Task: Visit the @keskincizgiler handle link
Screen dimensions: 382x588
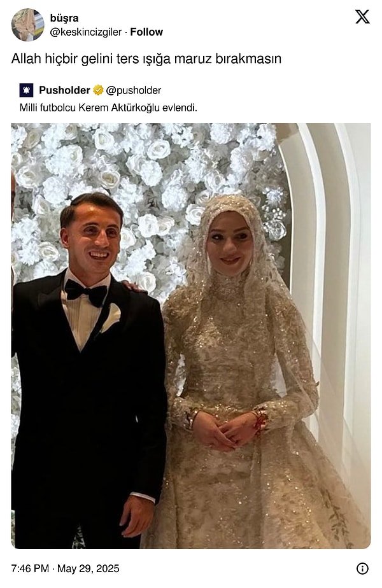Action: pos(86,32)
